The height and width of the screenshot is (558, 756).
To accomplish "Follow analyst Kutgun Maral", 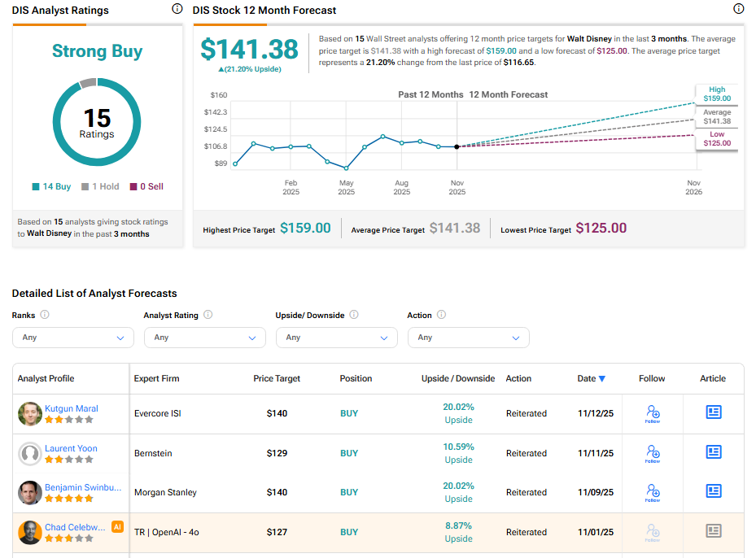I will click(652, 413).
